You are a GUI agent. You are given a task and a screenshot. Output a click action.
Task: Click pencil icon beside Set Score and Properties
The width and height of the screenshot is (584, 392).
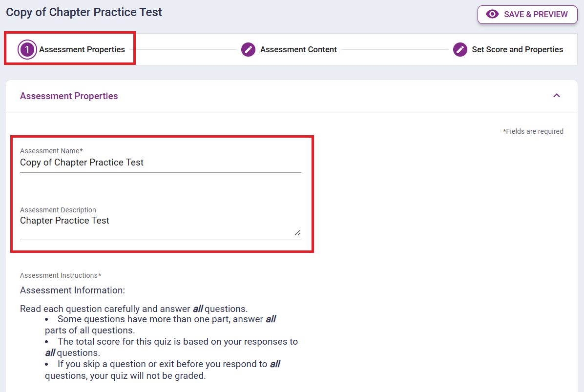point(460,49)
